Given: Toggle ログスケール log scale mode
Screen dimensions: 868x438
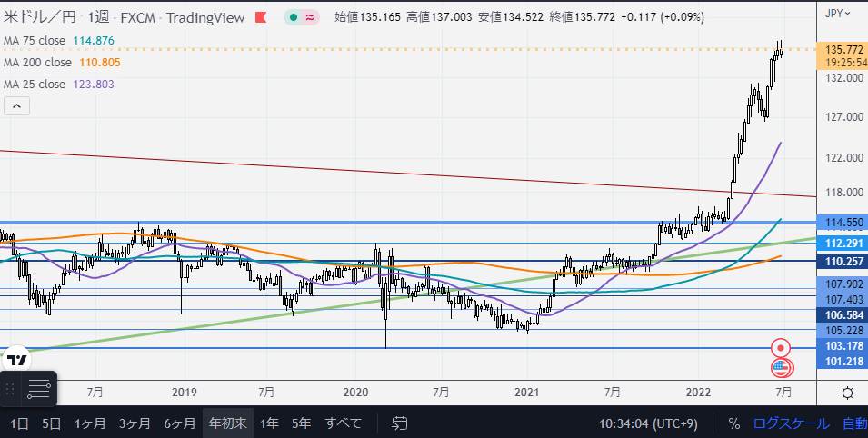Looking at the screenshot, I should pos(791,423).
